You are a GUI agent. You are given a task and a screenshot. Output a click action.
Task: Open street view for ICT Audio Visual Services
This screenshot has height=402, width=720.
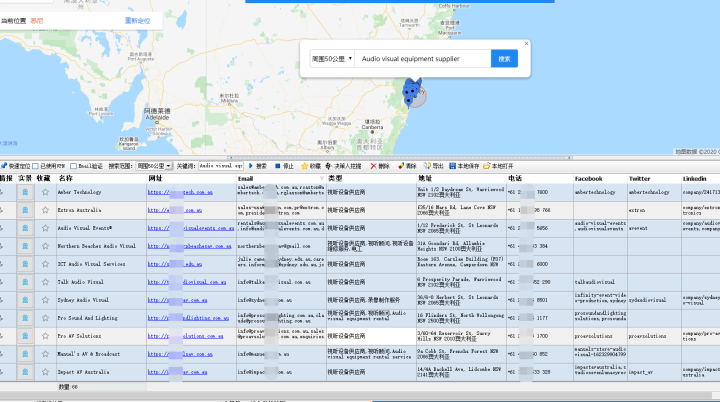[x=25, y=264]
